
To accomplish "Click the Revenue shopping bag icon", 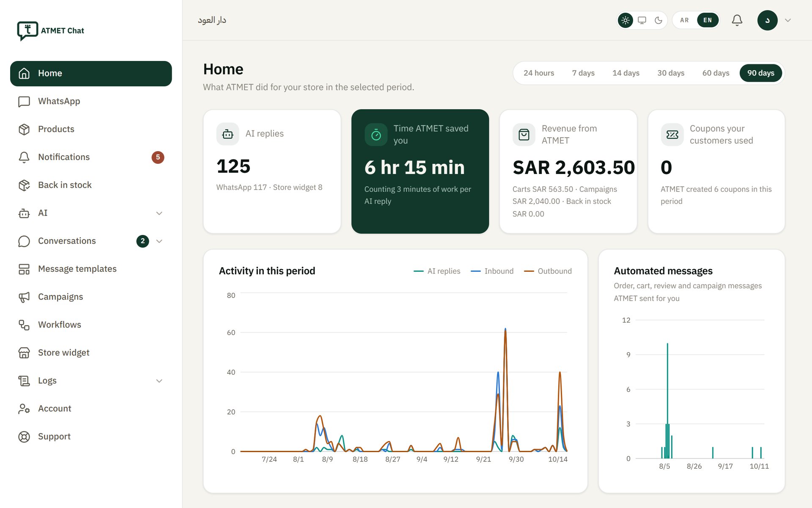I will click(524, 135).
